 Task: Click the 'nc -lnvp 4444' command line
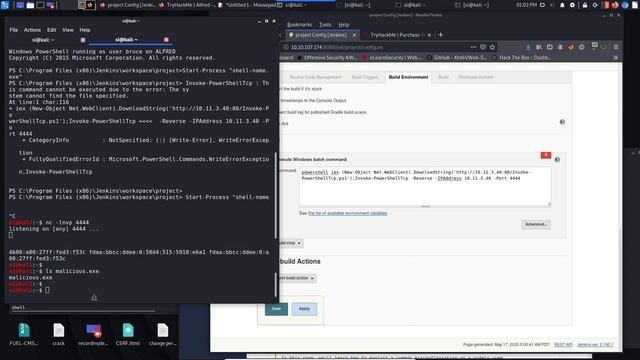[49, 222]
